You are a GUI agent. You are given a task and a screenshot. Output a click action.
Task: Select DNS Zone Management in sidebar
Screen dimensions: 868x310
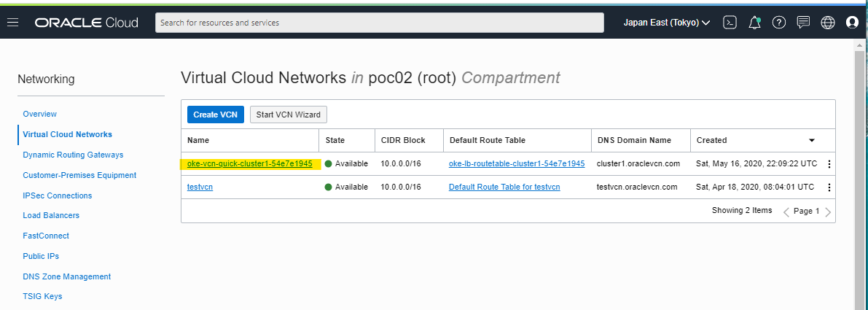pyautogui.click(x=67, y=276)
